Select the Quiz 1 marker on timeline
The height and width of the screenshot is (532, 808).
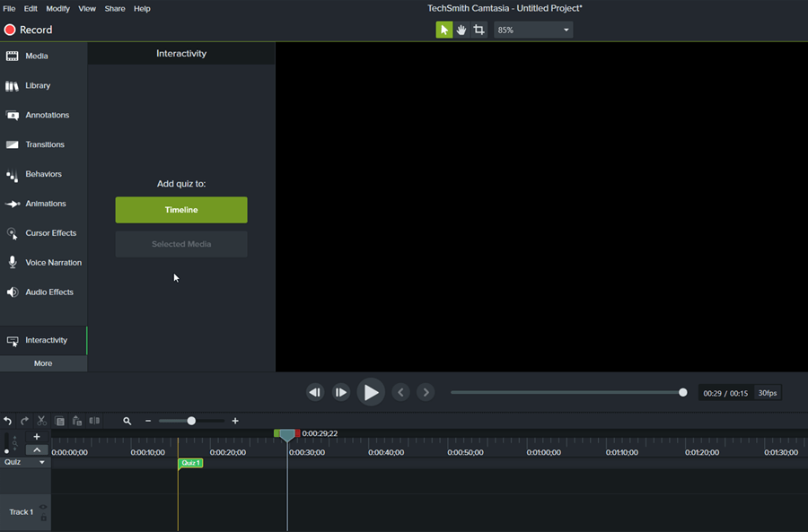(x=190, y=463)
